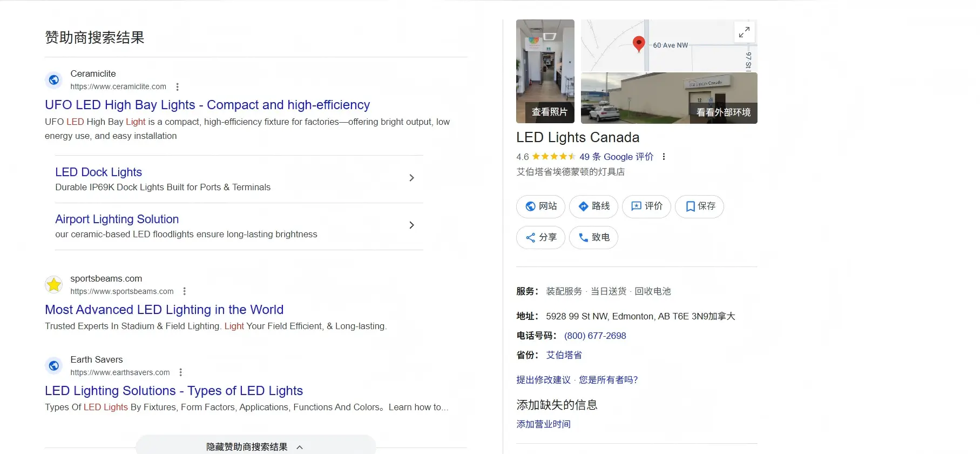Click the 您是所有者吗? owner link
Viewport: 980px width, 454px height.
[x=609, y=380]
